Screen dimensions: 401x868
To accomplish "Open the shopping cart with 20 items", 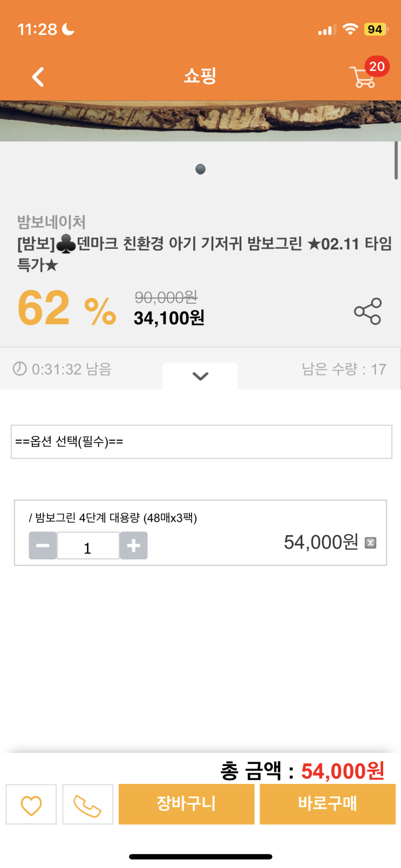I will click(x=364, y=77).
